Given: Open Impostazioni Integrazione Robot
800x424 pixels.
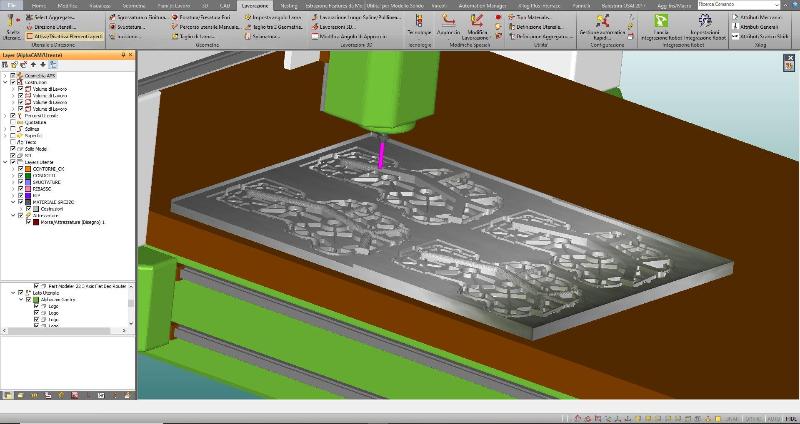Looking at the screenshot, I should (705, 27).
